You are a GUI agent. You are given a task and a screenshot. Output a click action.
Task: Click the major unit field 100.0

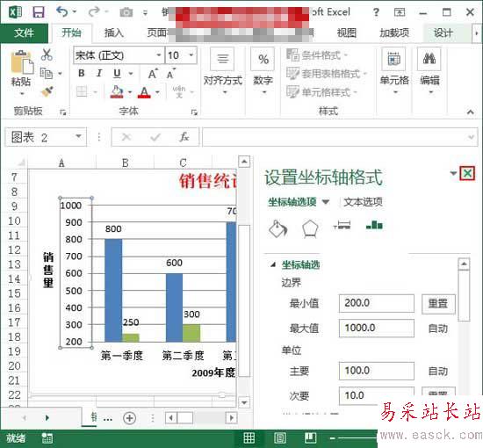point(377,371)
